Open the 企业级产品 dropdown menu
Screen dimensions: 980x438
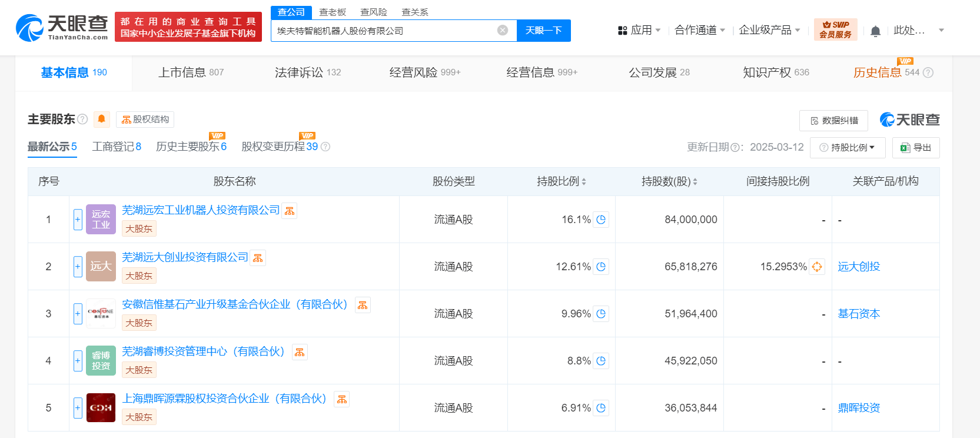769,30
